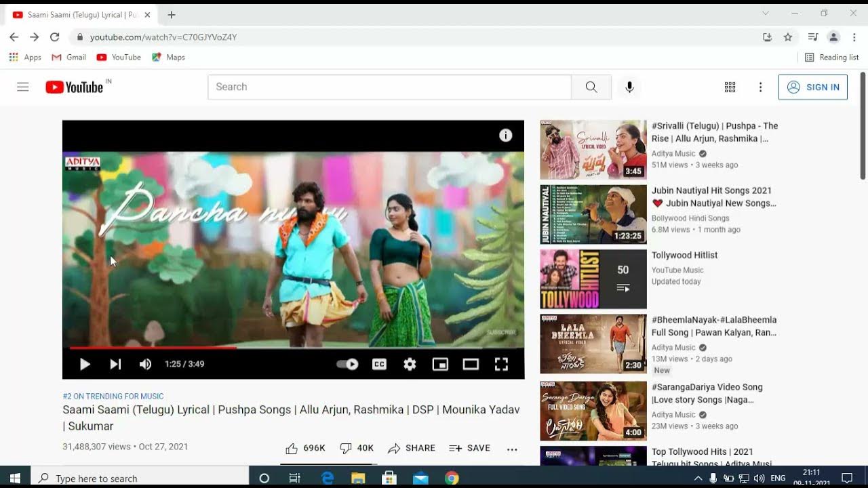The image size is (868, 488).
Task: Open the Gmail bookmark
Action: click(69, 57)
